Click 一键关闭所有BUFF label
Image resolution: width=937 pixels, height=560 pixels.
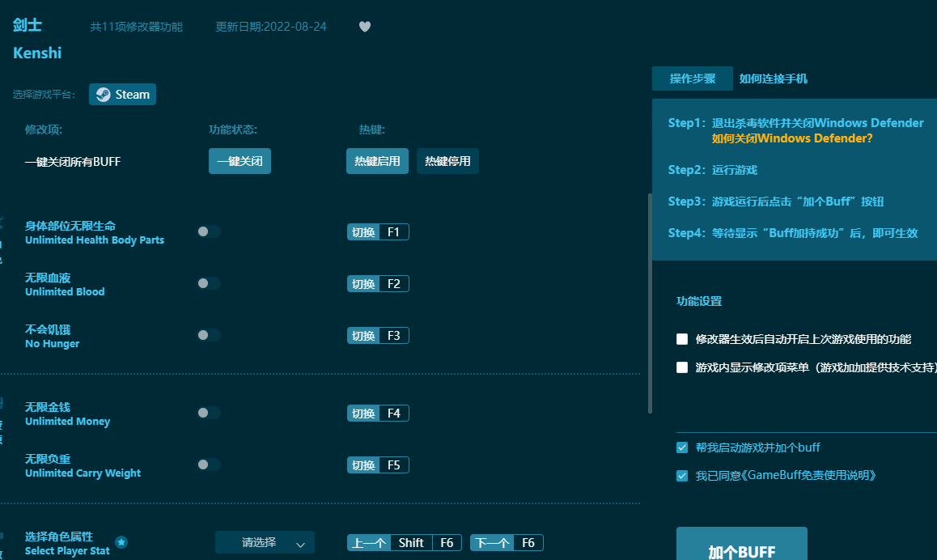(x=72, y=162)
